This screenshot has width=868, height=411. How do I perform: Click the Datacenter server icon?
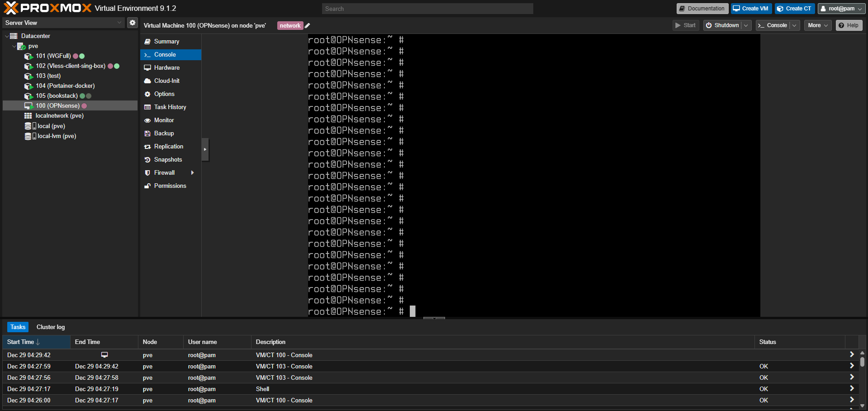click(14, 36)
